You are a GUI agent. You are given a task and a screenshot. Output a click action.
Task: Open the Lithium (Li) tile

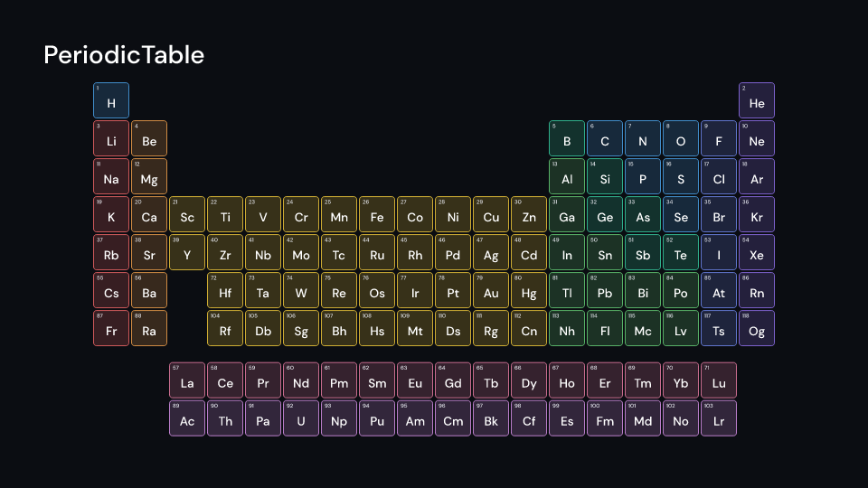[x=111, y=138]
